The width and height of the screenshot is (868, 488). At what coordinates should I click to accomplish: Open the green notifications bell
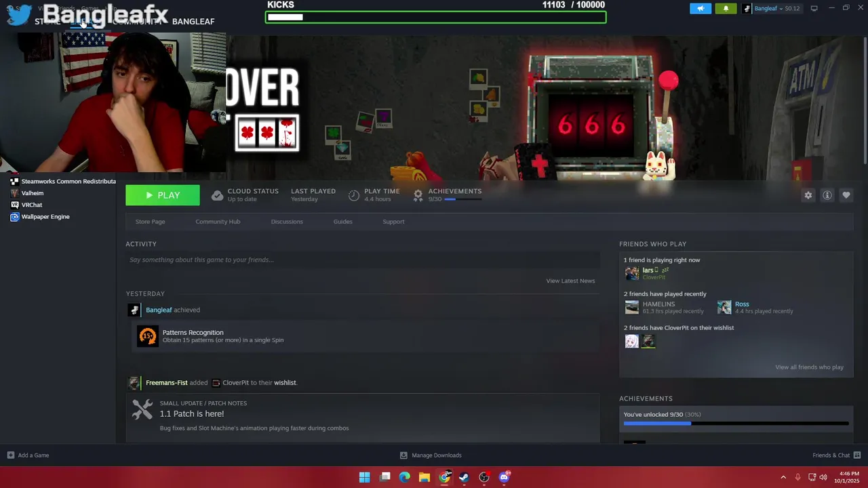click(x=726, y=8)
